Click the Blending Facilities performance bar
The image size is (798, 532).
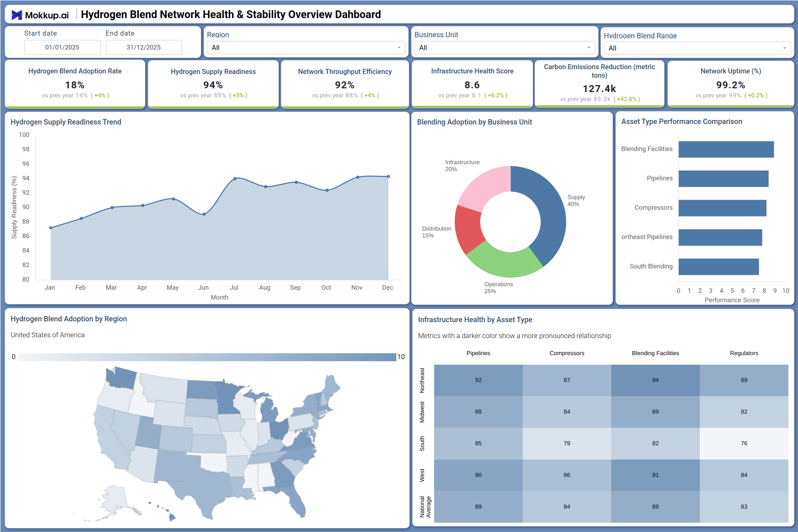pos(726,149)
